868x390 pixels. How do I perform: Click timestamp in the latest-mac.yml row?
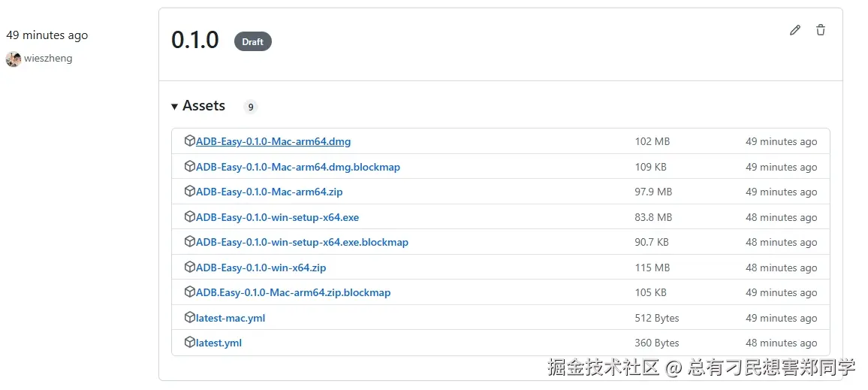point(781,318)
